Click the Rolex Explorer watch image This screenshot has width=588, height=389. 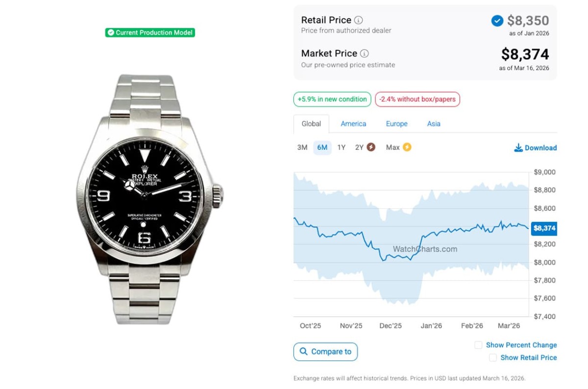[149, 198]
